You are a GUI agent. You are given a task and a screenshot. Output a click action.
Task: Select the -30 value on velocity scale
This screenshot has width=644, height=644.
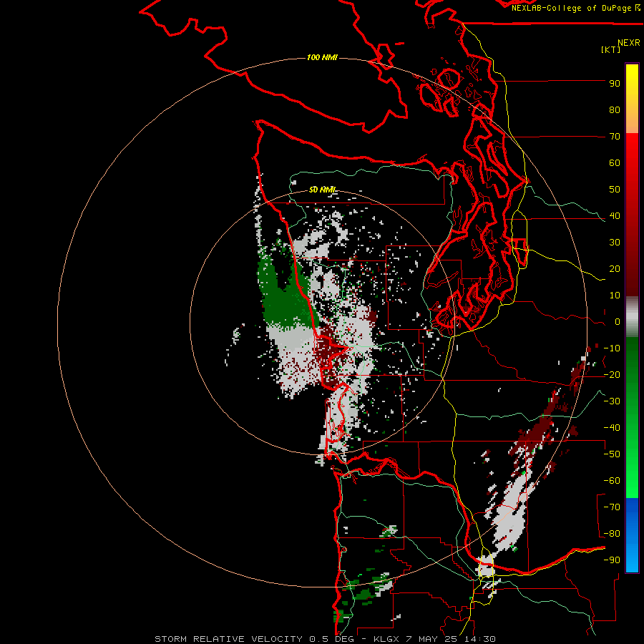(612, 401)
